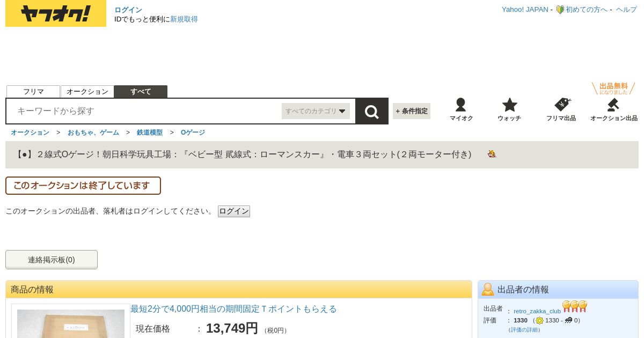Image resolution: width=644 pixels, height=338 pixels.
Task: Click the auction title text
Action: click(244, 155)
